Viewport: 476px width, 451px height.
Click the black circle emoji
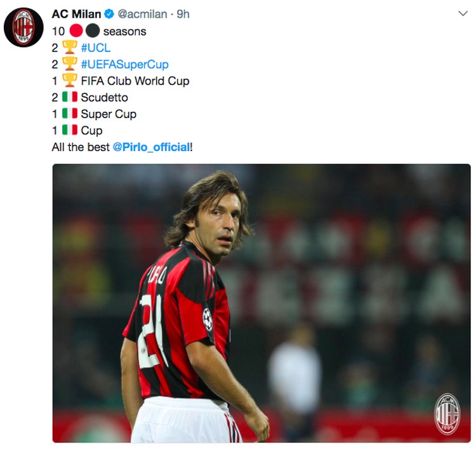93,31
